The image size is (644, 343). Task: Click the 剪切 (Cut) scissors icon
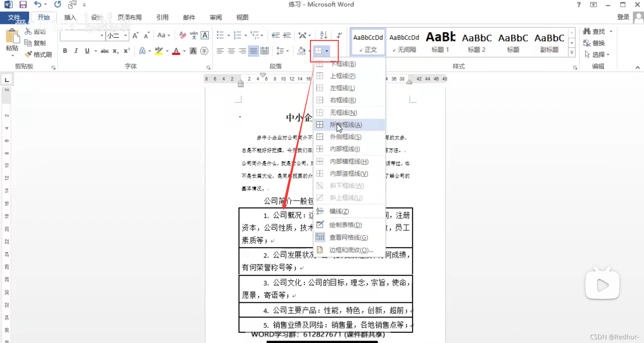[x=28, y=31]
